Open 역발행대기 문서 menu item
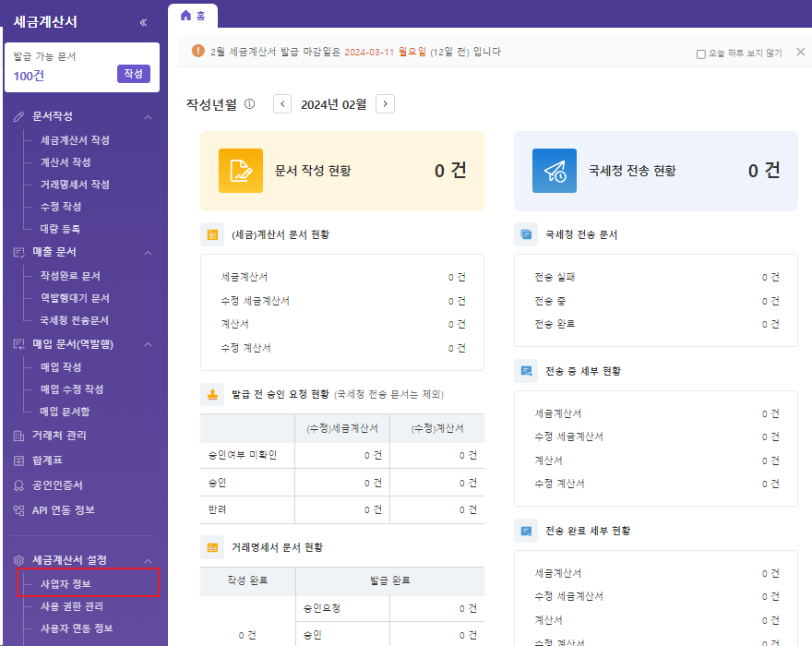The height and width of the screenshot is (646, 812). (x=75, y=298)
